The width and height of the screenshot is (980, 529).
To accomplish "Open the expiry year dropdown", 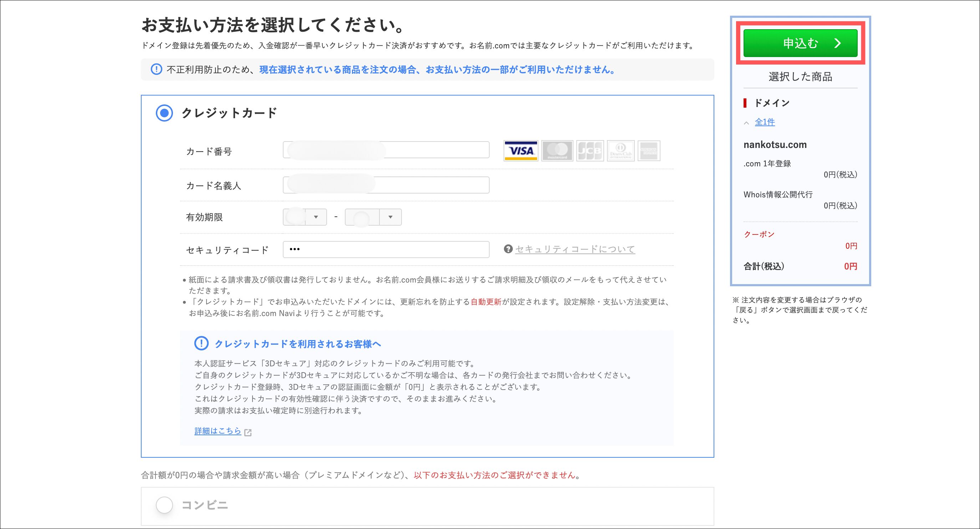I will (373, 217).
